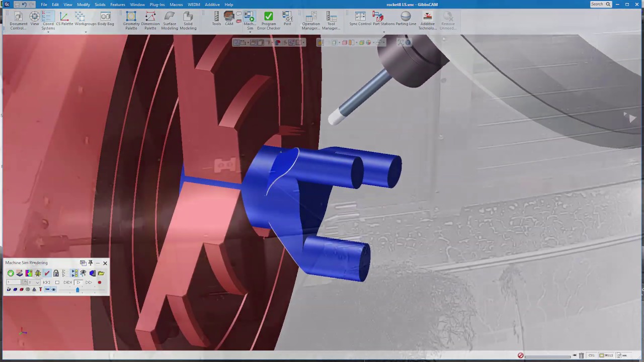Viewport: 644px width, 362px height.
Task: Launch Surface Modeling
Action: click(x=170, y=21)
